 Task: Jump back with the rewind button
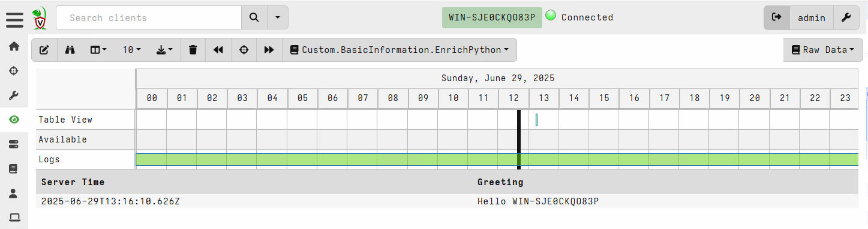coord(218,50)
